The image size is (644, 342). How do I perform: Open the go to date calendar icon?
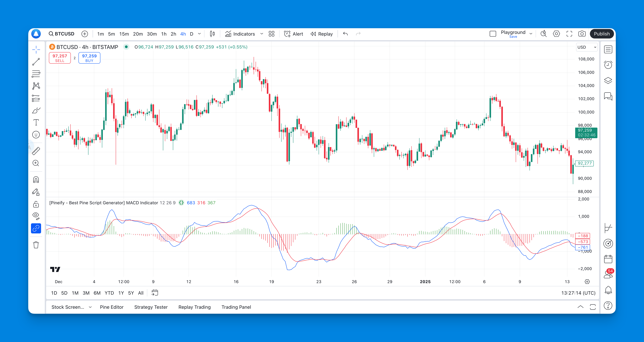coord(155,293)
